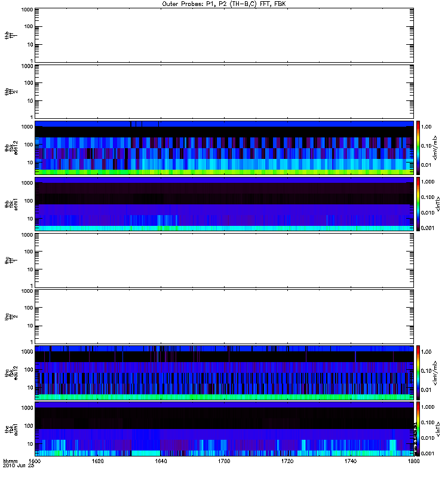The height and width of the screenshot is (478, 448).
Task: Click inside the thb fbk edc12 spectrogram
Action: (x=224, y=148)
